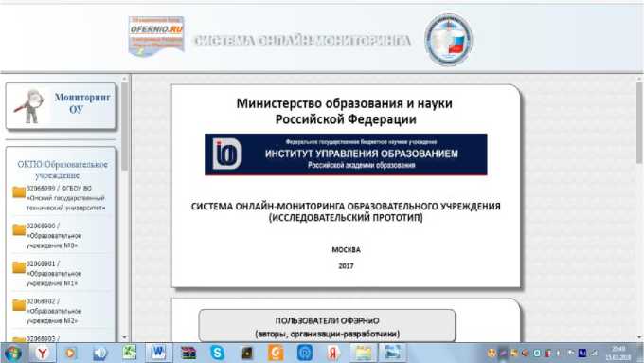Open Skype from the taskbar

[217, 354]
